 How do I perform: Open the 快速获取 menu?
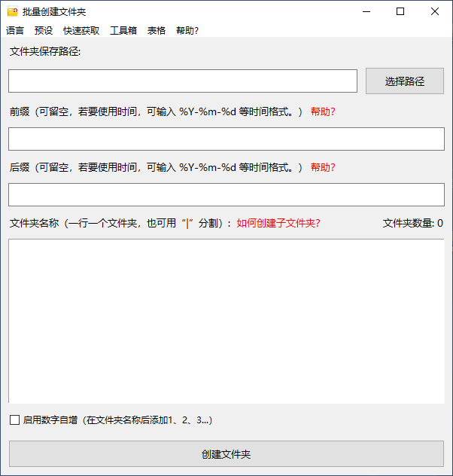pos(81,31)
